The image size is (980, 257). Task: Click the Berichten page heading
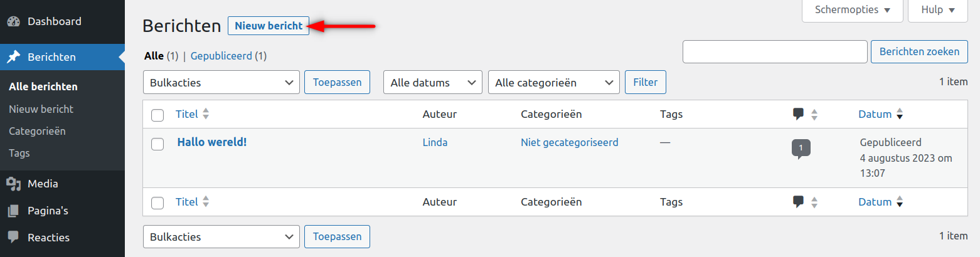(182, 26)
